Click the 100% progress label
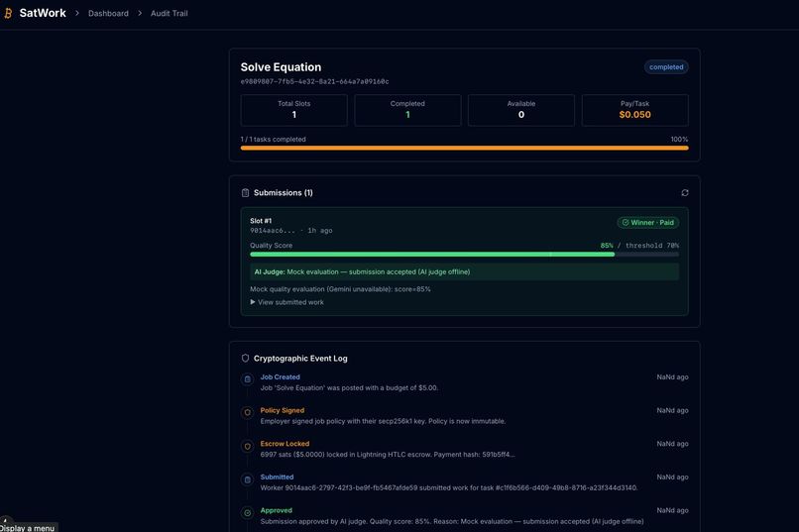This screenshot has height=532, width=799. coord(679,139)
